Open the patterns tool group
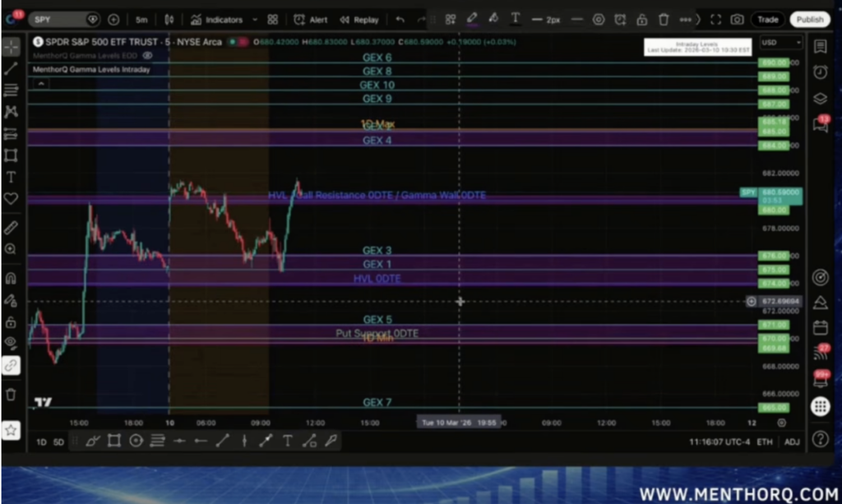This screenshot has height=504, width=842. (x=12, y=112)
